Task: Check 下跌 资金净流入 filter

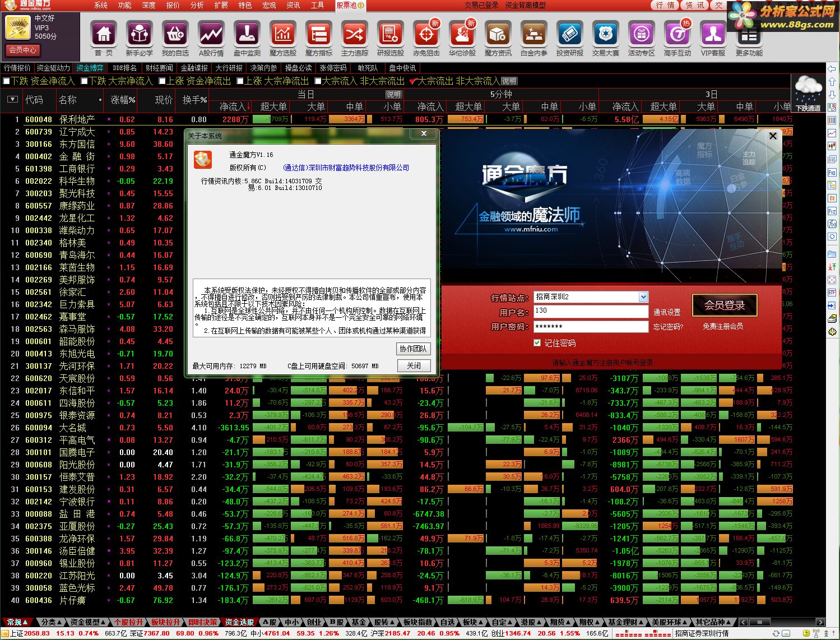Action: [7, 81]
